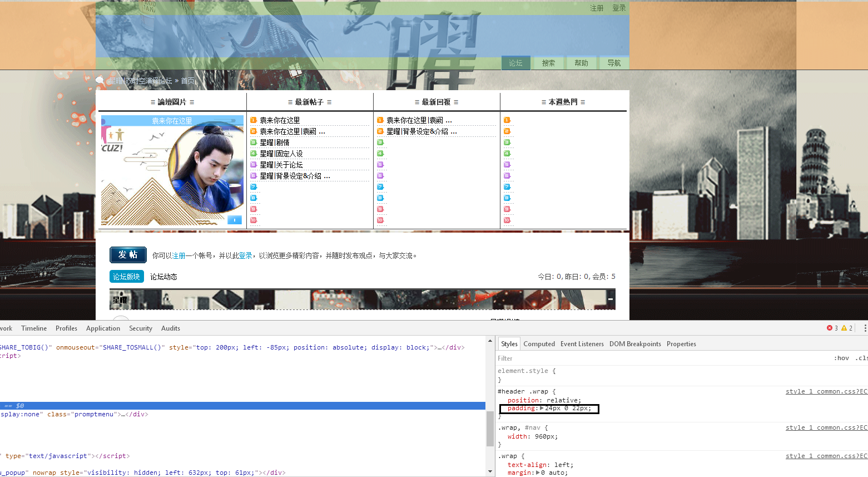
Task: Click the Styles Filter input field
Action: pos(662,358)
